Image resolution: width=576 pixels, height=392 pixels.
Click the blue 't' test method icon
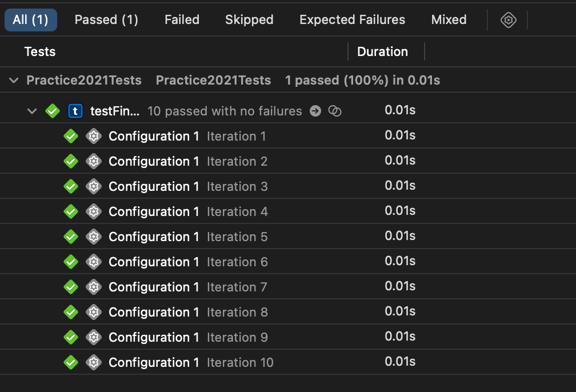tap(75, 111)
